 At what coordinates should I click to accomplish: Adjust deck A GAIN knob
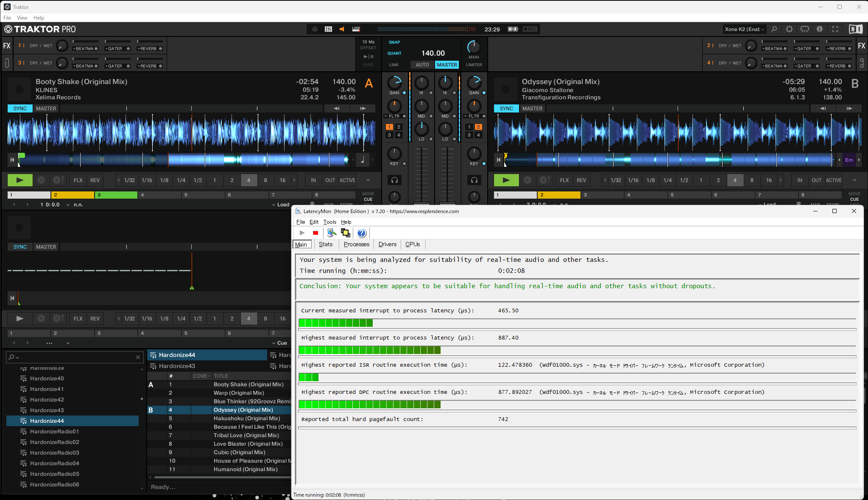pos(394,83)
